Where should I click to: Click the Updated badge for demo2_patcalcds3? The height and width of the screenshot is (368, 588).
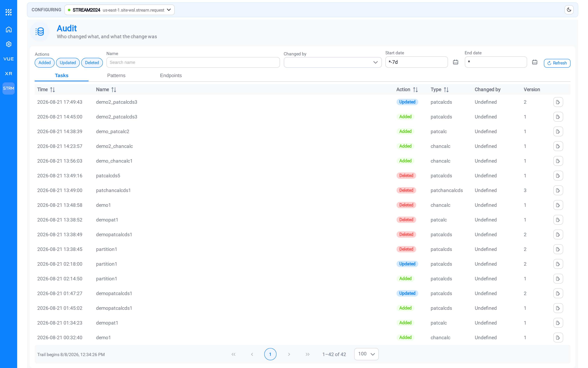(x=407, y=102)
